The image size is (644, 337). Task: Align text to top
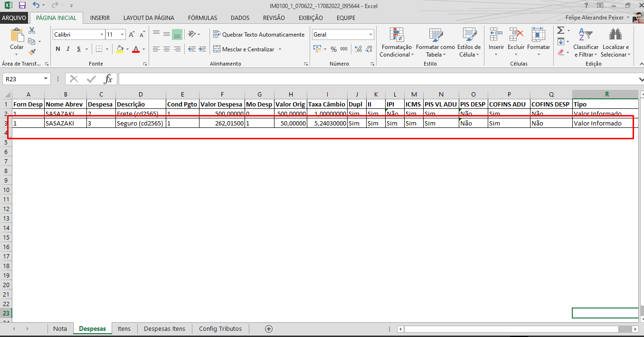156,34
